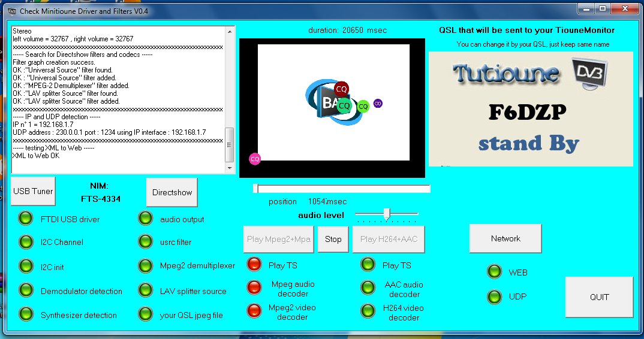
Task: Run the Directshow check
Action: pyautogui.click(x=172, y=192)
